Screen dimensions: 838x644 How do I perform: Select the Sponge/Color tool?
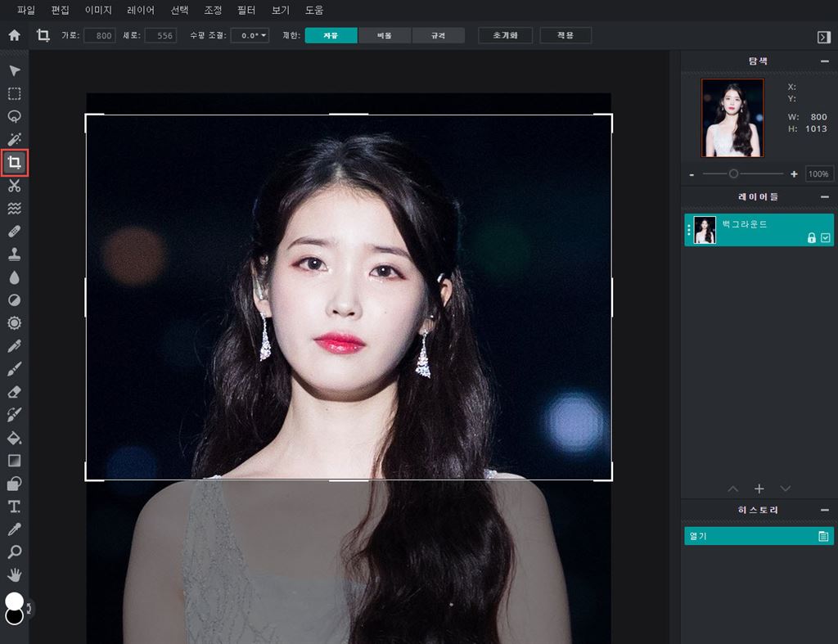tap(15, 322)
